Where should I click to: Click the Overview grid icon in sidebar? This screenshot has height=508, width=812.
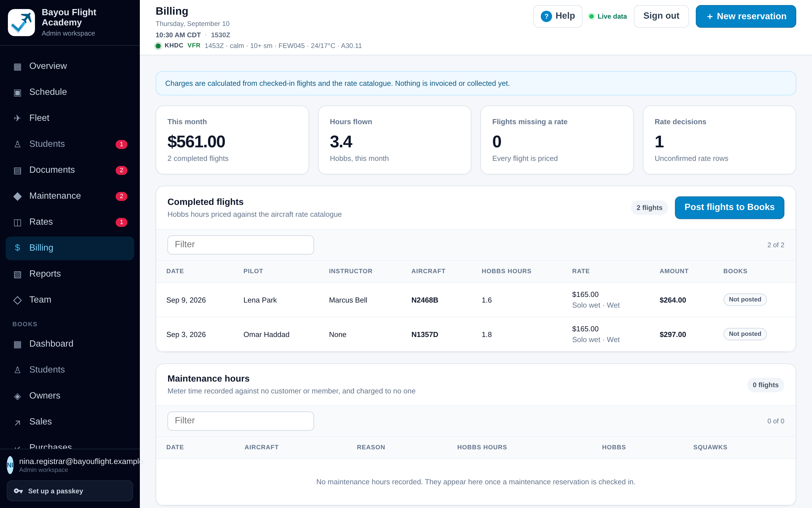click(x=17, y=67)
